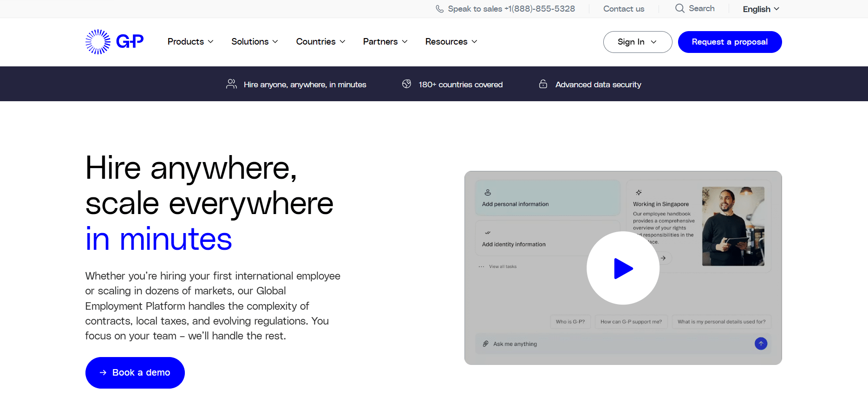The image size is (868, 416).
Task: Click the people icon in dark banner
Action: click(x=231, y=84)
